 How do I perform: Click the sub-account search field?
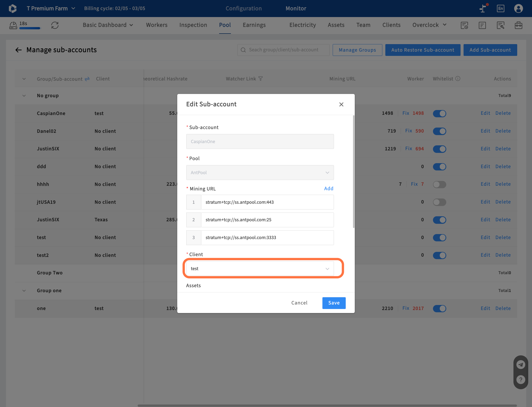[283, 50]
